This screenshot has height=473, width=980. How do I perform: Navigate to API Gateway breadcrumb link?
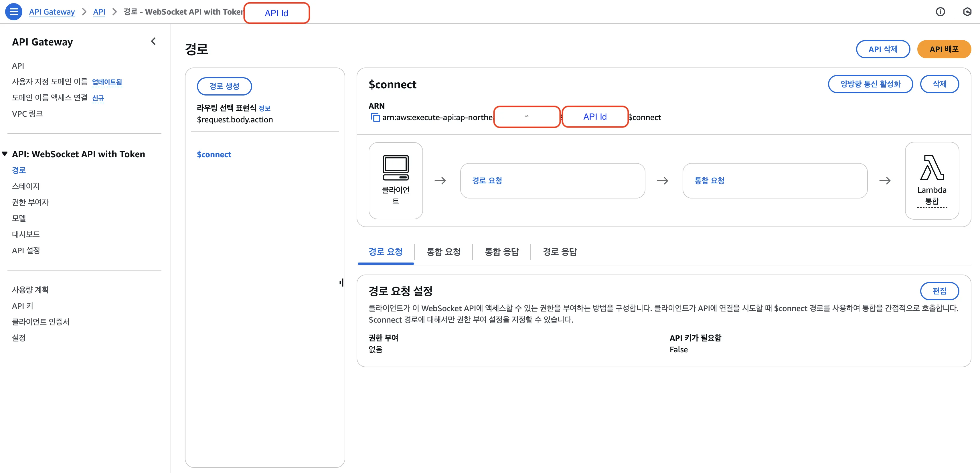(52, 12)
